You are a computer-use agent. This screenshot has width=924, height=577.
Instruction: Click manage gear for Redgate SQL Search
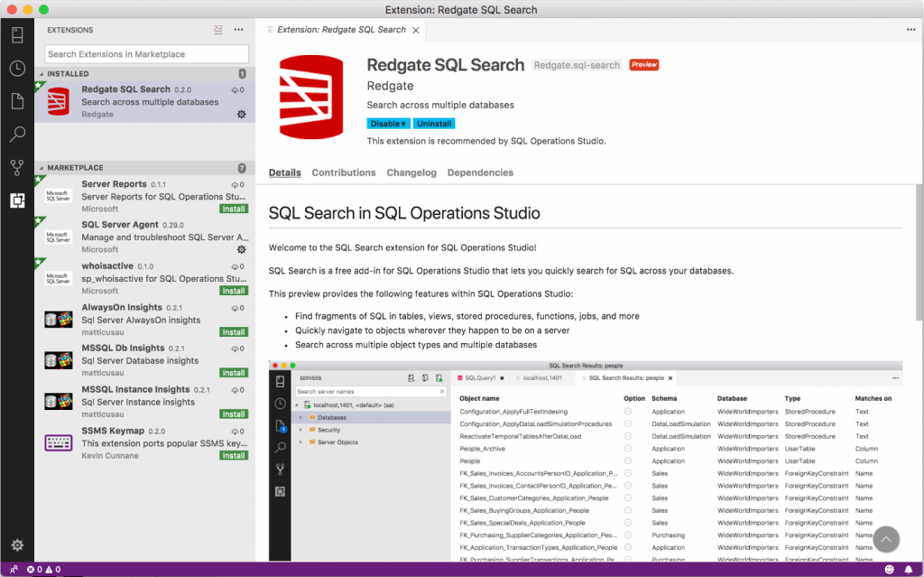pos(241,115)
